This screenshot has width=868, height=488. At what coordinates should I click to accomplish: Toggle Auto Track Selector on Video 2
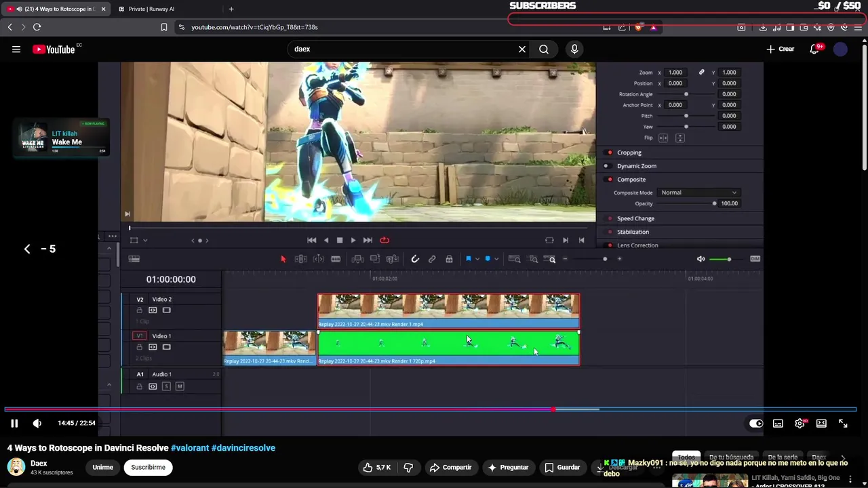[x=153, y=310]
